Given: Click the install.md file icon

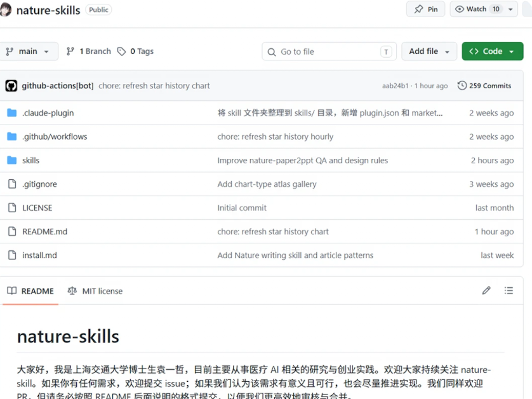Looking at the screenshot, I should (x=12, y=255).
